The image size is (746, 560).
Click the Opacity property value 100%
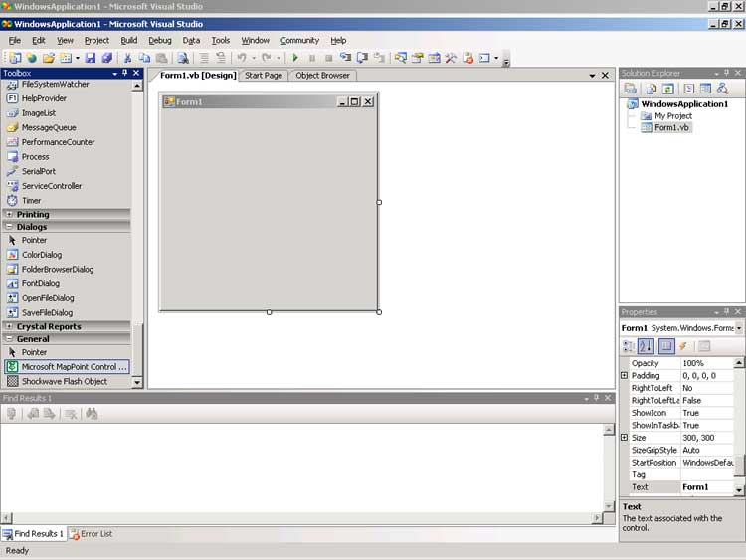coord(707,363)
